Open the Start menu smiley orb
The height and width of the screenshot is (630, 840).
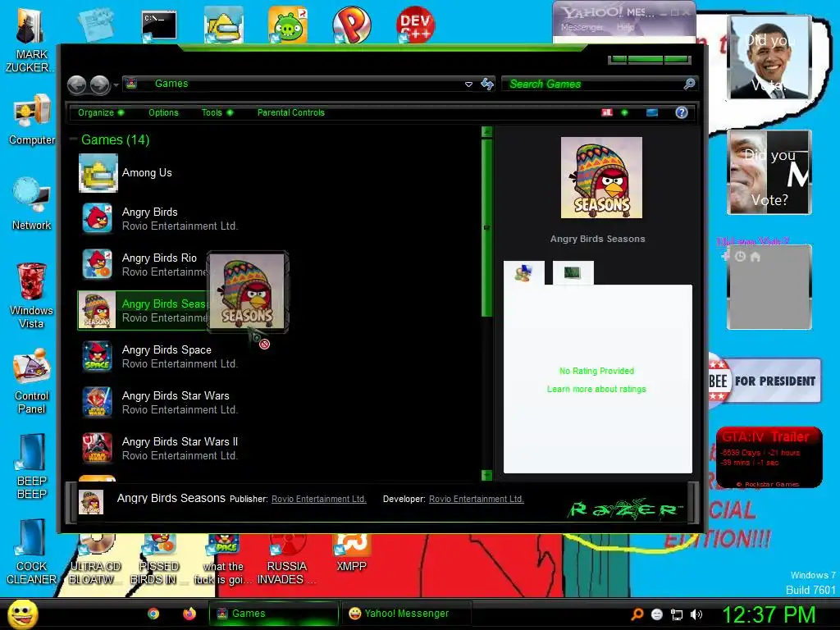(x=22, y=614)
